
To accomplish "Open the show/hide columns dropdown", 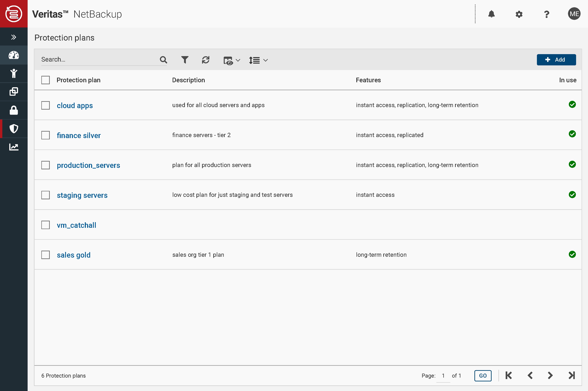I will tap(232, 60).
